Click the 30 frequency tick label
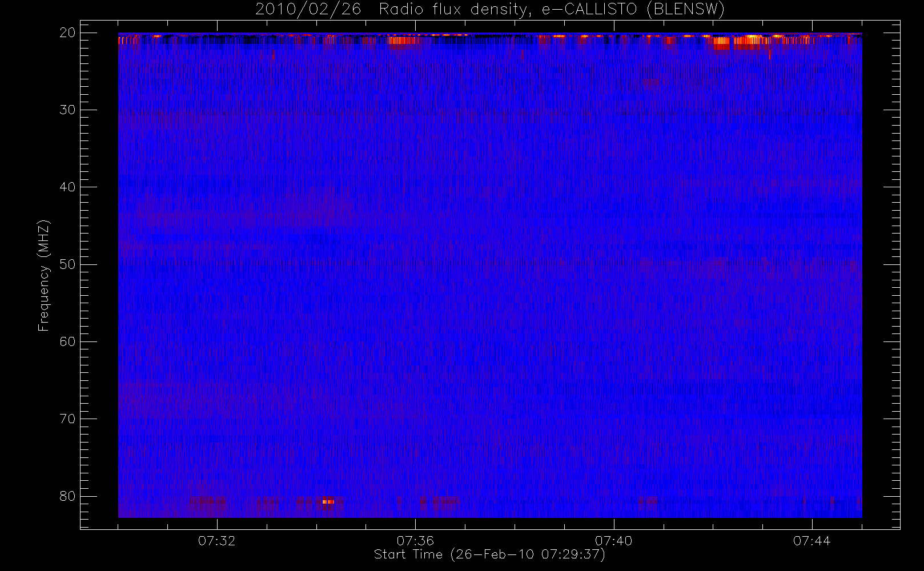This screenshot has width=924, height=571. point(67,110)
